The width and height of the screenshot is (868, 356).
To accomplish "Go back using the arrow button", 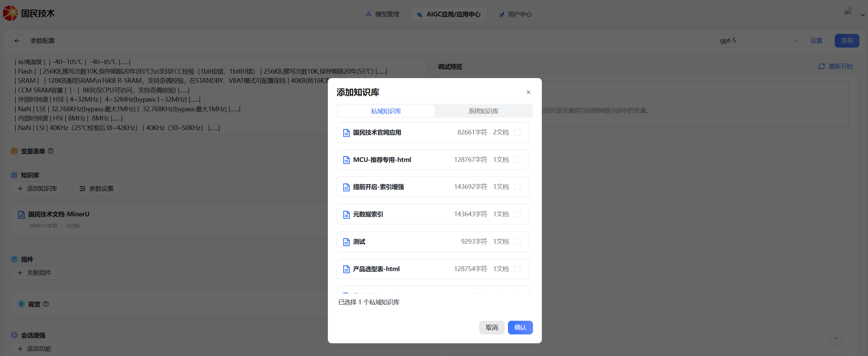I will (17, 41).
